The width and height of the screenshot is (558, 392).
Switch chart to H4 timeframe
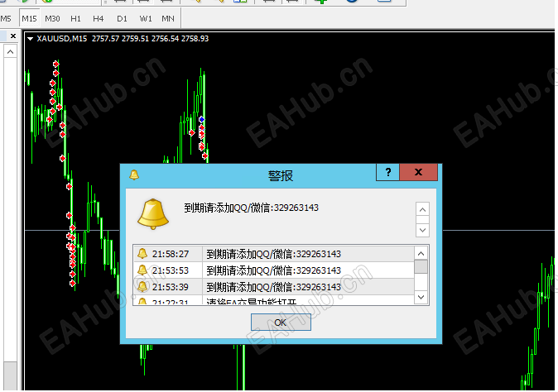click(x=99, y=18)
